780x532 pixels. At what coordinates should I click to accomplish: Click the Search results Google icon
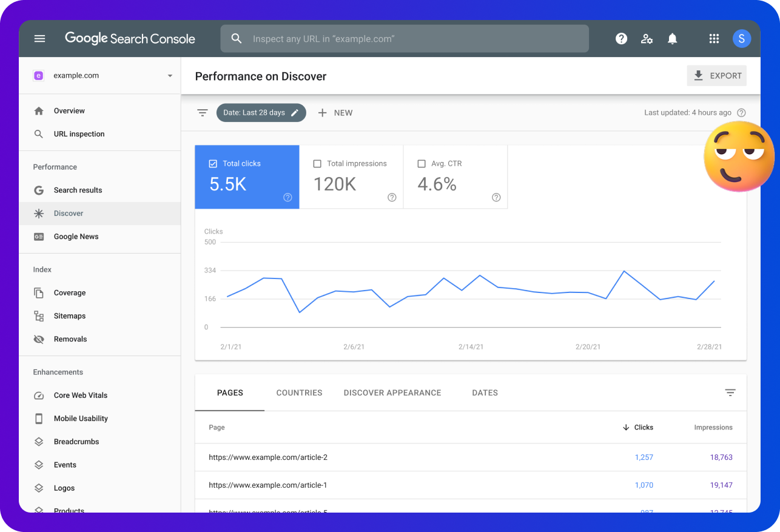[39, 190]
